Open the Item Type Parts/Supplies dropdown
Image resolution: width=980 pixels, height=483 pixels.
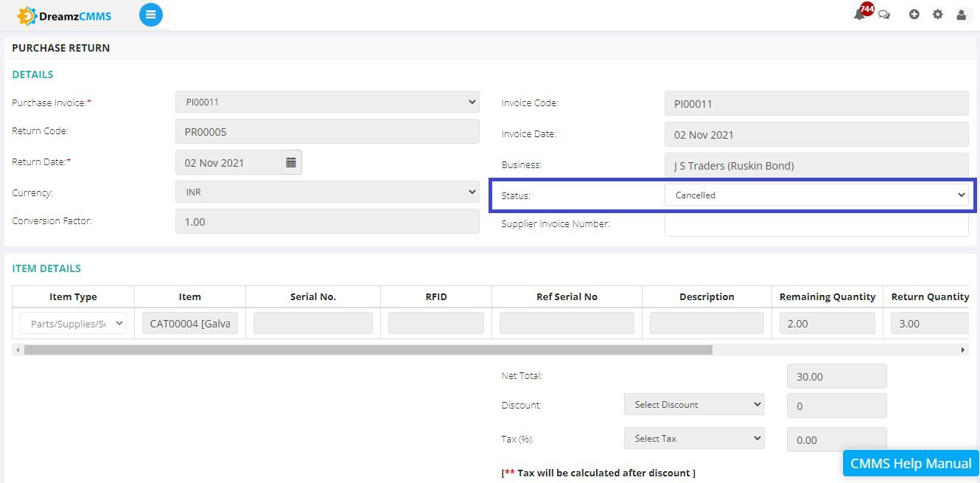[73, 323]
